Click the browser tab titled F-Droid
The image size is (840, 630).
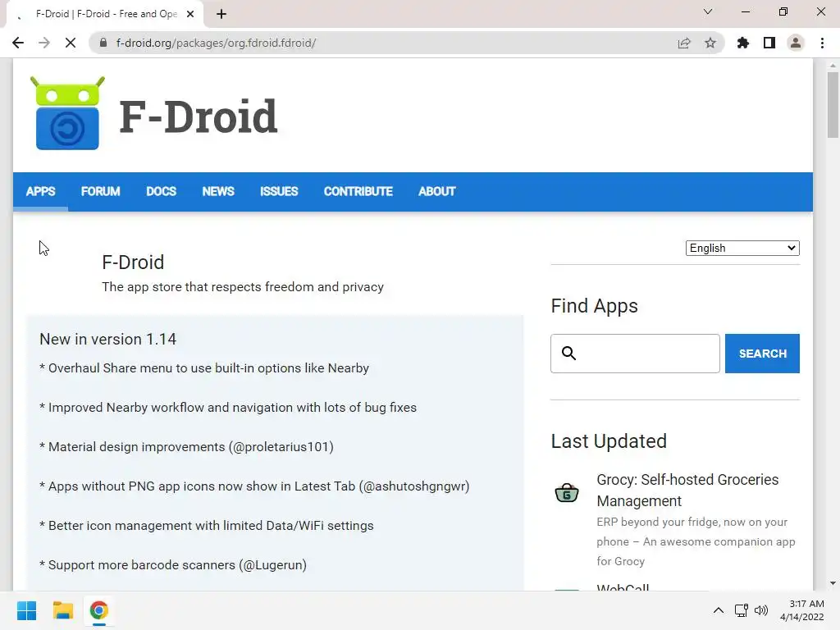[106, 14]
